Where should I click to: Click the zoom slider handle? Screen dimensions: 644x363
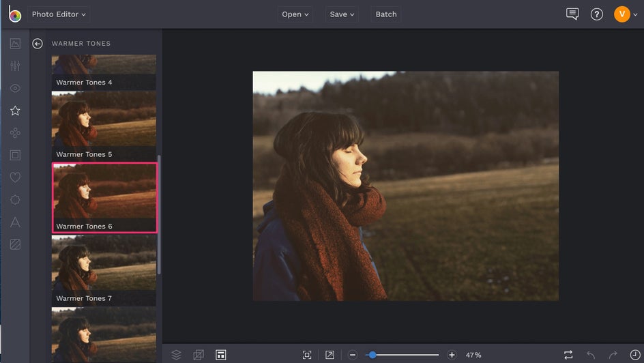(372, 355)
